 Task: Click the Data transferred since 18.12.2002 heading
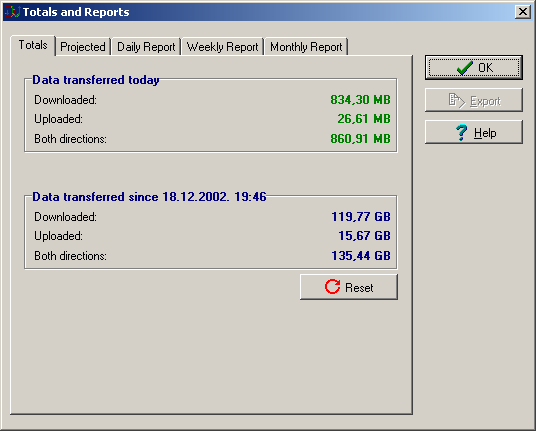[x=149, y=197]
